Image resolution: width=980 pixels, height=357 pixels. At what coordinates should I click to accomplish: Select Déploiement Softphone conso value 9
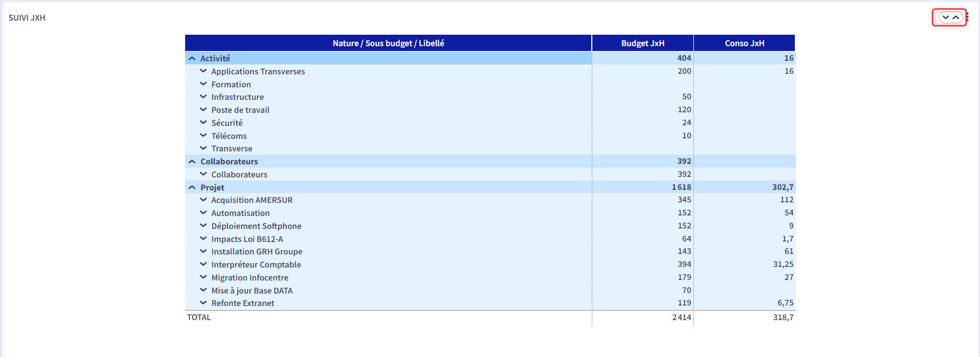point(791,226)
